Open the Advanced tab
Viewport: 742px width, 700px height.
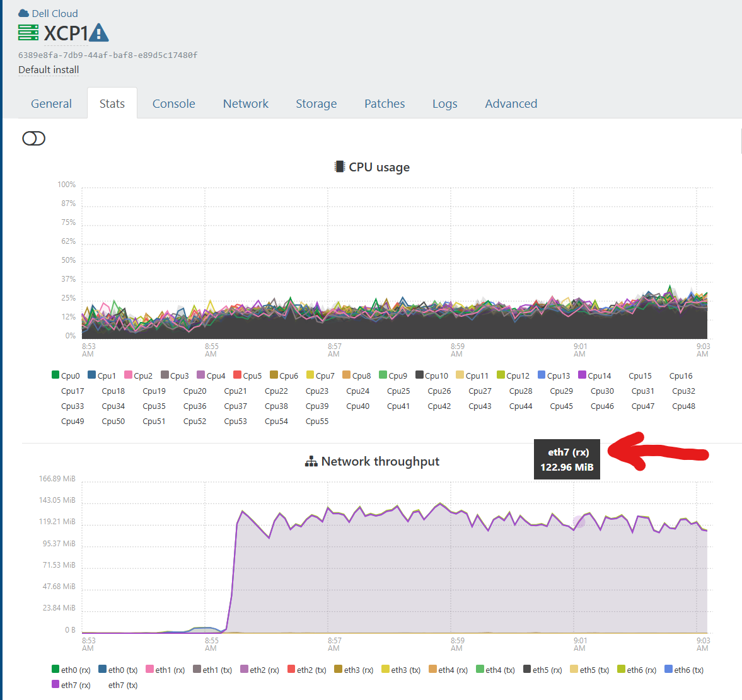(x=511, y=104)
